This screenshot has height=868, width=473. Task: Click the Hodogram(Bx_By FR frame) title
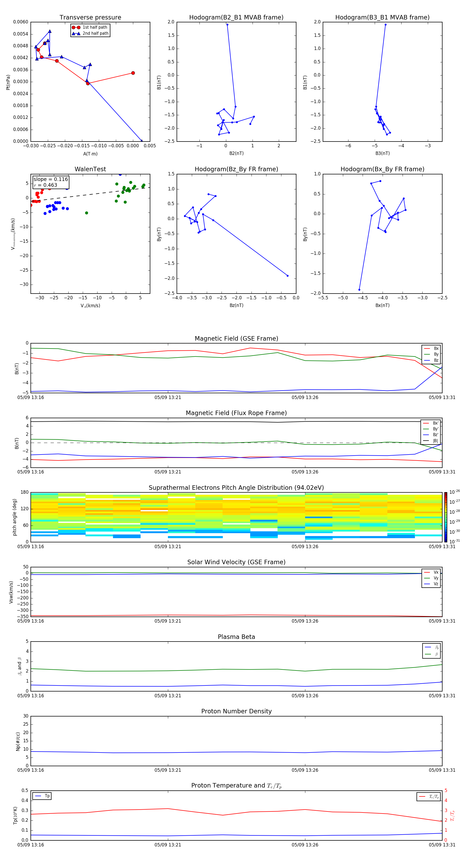point(382,169)
